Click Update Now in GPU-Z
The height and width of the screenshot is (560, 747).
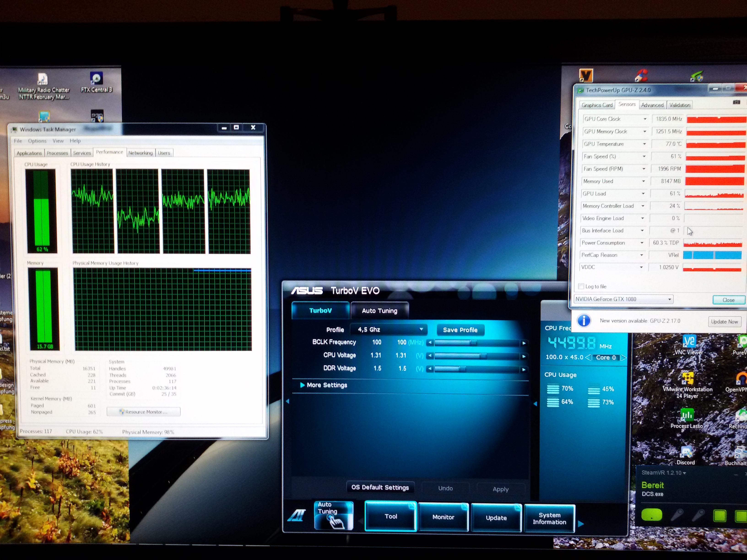tap(724, 321)
